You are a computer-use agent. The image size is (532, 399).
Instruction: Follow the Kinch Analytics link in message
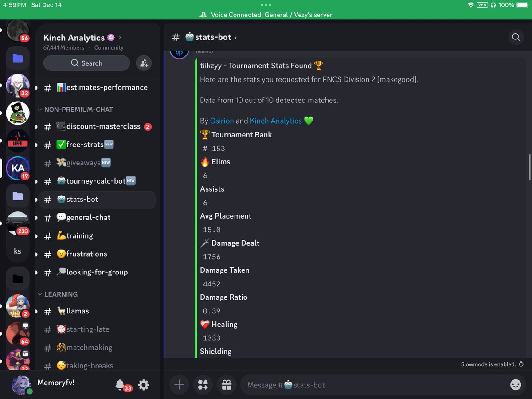276,121
